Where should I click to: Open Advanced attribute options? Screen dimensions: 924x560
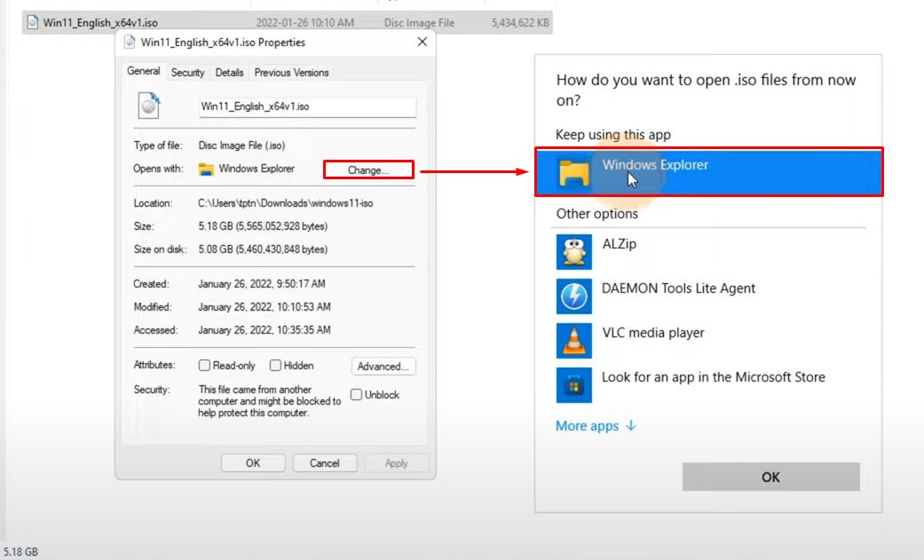(x=383, y=366)
